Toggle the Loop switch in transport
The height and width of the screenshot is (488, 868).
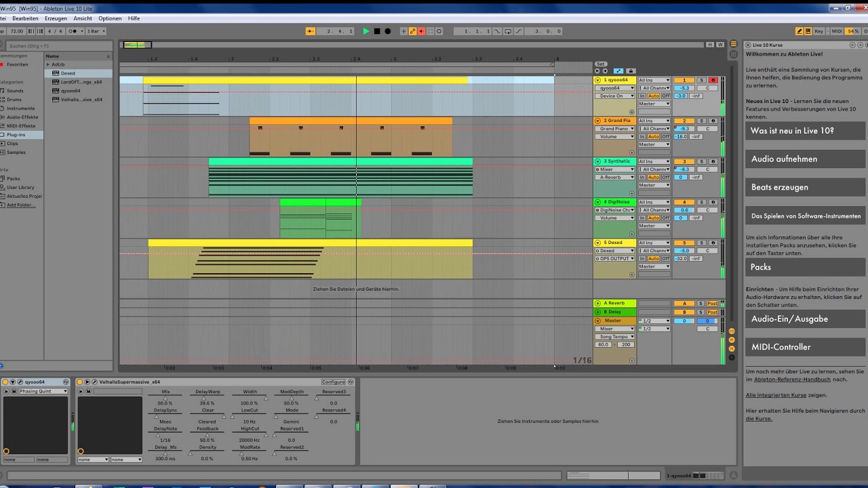click(508, 31)
